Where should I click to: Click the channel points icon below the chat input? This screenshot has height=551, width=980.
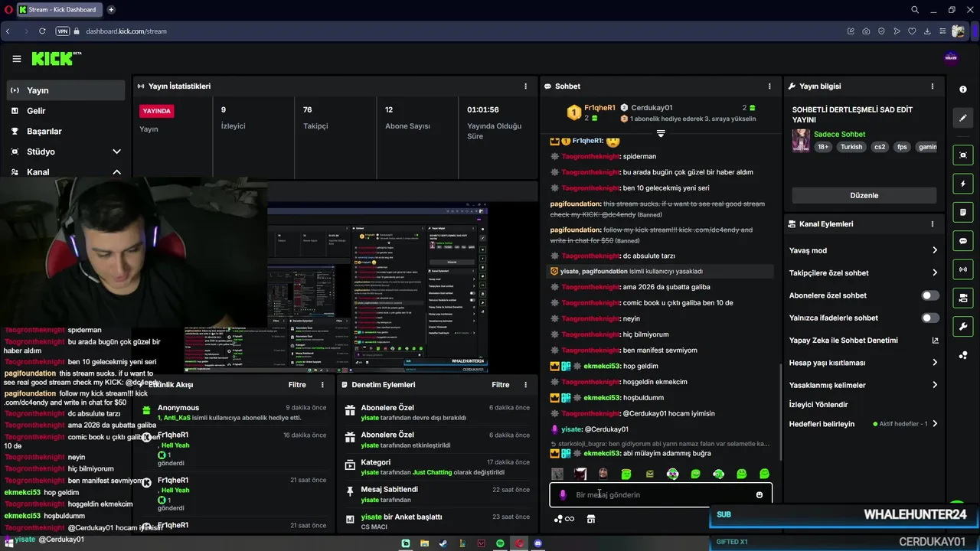[x=563, y=519]
